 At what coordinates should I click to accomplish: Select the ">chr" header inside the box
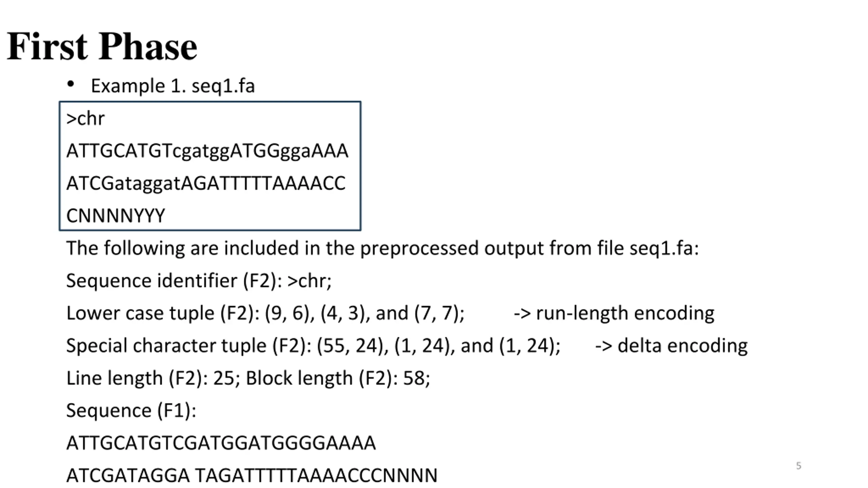pyautogui.click(x=85, y=119)
